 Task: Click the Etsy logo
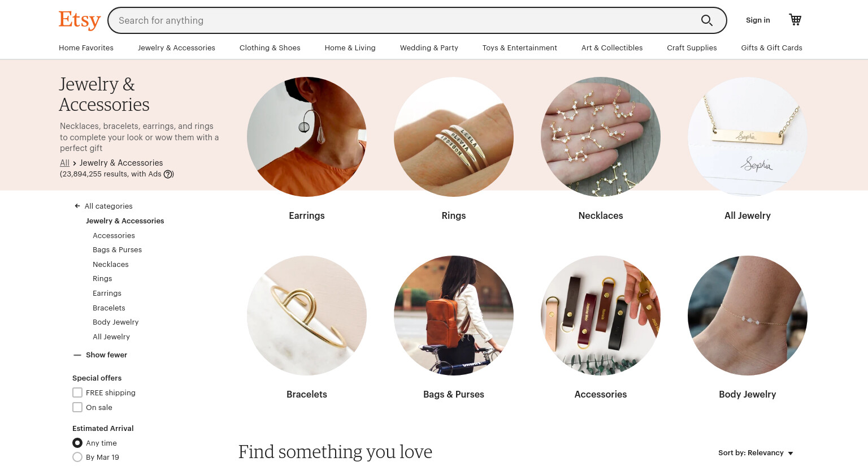tap(80, 20)
